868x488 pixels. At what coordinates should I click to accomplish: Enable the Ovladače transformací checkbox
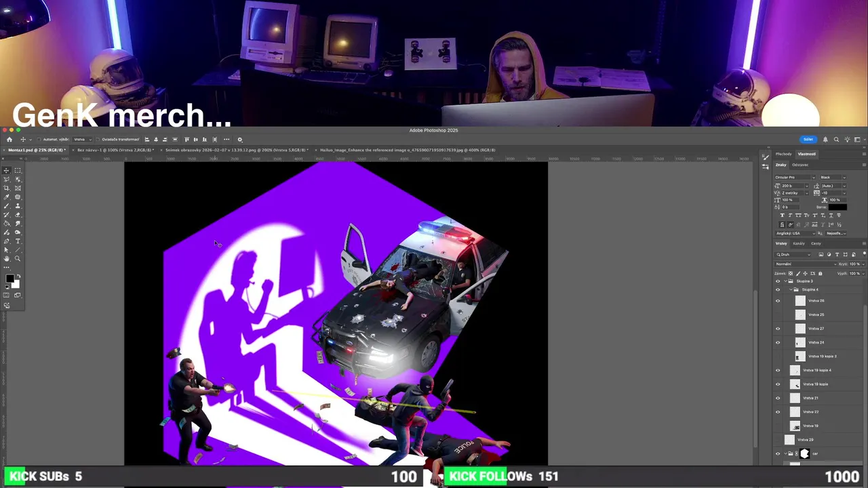[98, 139]
